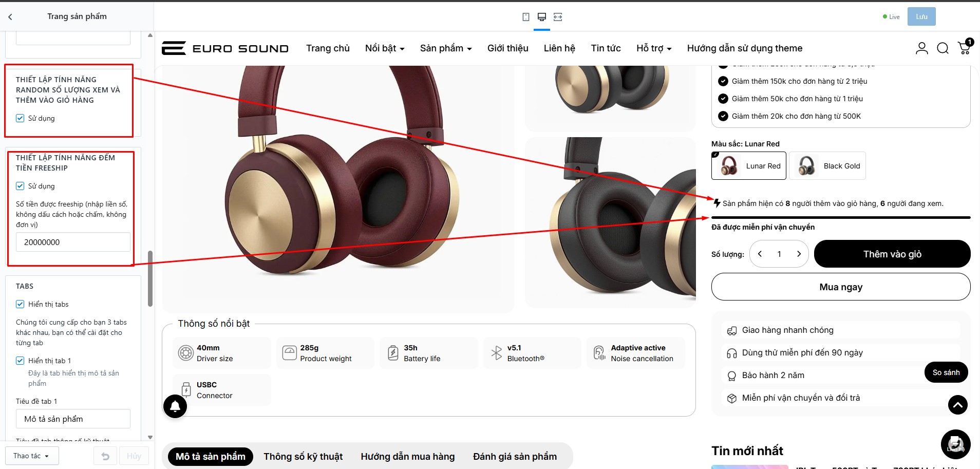Viewport: 980px width, 469px height.
Task: Click the sidebar vertical scrollbar thumb
Action: pyautogui.click(x=150, y=278)
